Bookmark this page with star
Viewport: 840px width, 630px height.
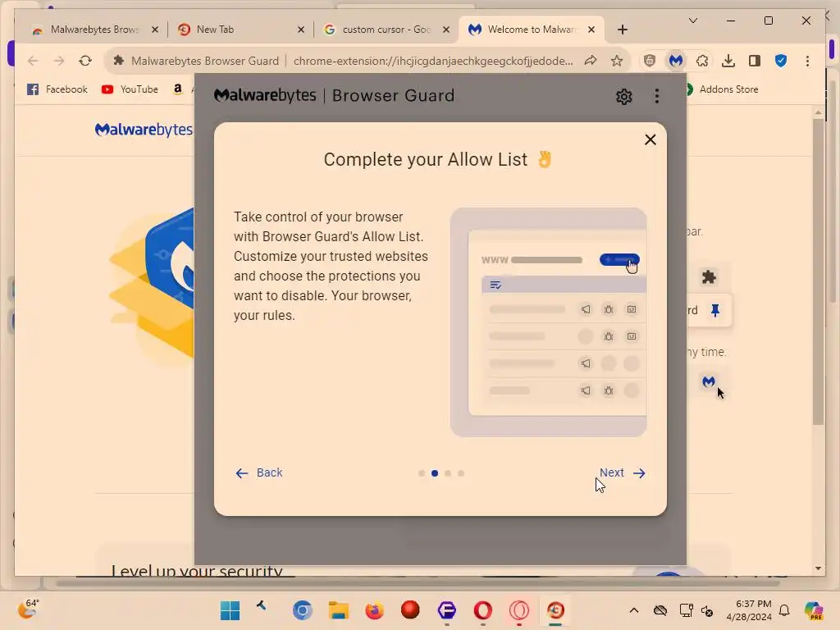click(617, 61)
